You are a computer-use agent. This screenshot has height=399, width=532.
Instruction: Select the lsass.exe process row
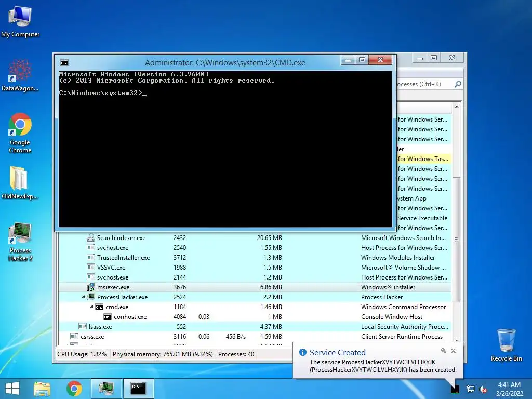point(255,327)
